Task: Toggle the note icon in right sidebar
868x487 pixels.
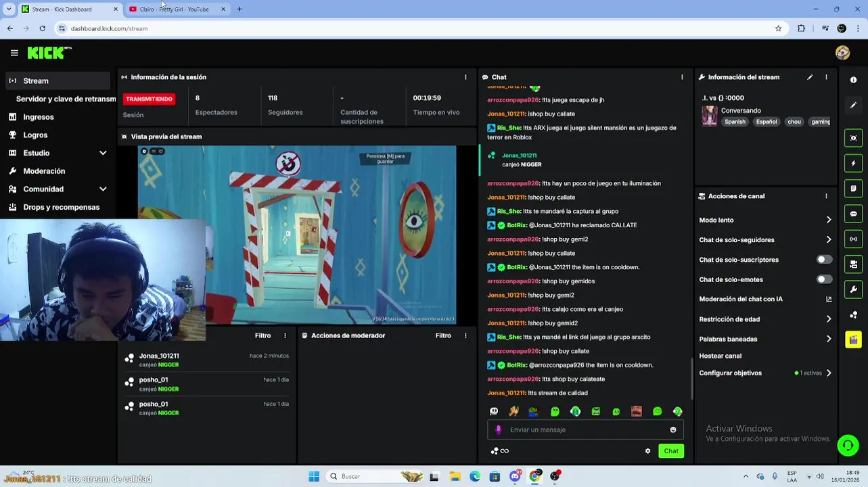Action: (x=853, y=189)
